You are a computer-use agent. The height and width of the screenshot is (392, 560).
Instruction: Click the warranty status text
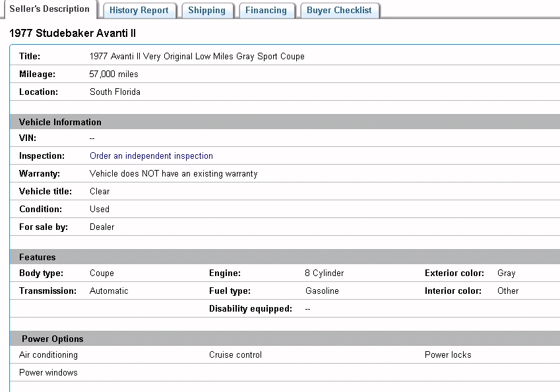click(x=173, y=174)
